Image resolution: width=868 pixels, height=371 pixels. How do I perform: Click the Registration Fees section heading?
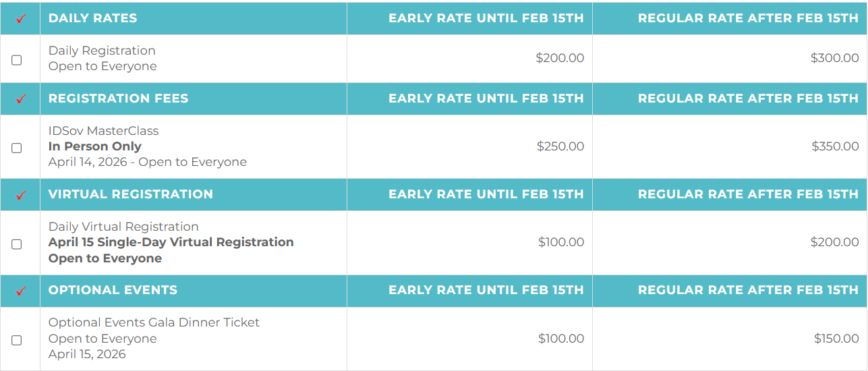tap(118, 98)
